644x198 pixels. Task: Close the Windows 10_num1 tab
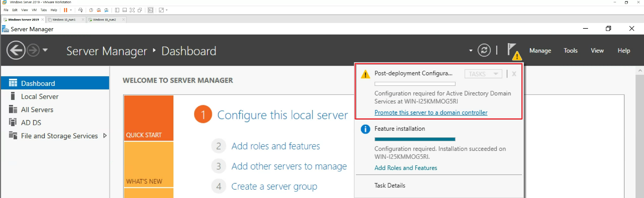coord(83,20)
